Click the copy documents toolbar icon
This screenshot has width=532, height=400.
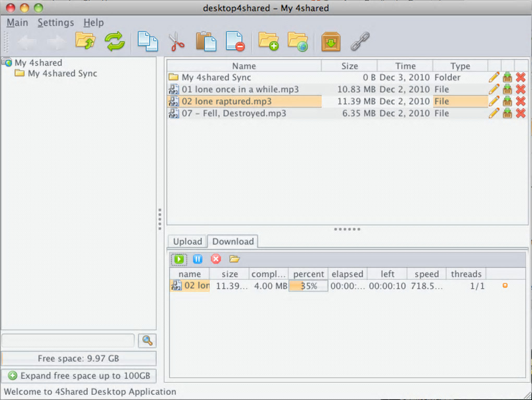point(148,41)
